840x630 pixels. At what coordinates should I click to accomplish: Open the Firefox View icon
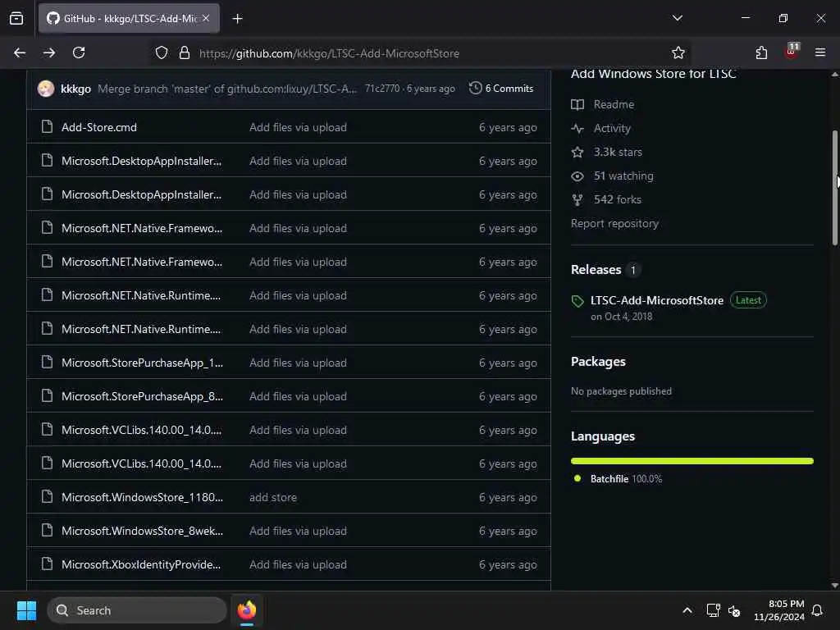[16, 18]
